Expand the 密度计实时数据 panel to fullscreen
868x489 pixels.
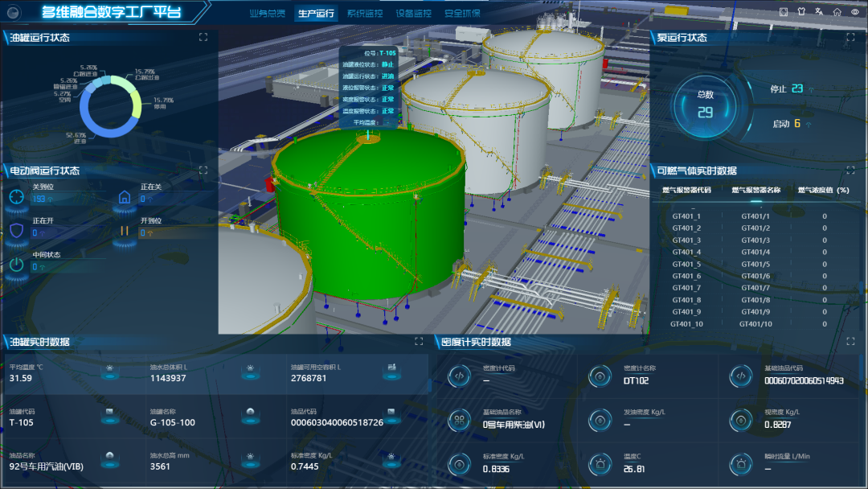(850, 341)
